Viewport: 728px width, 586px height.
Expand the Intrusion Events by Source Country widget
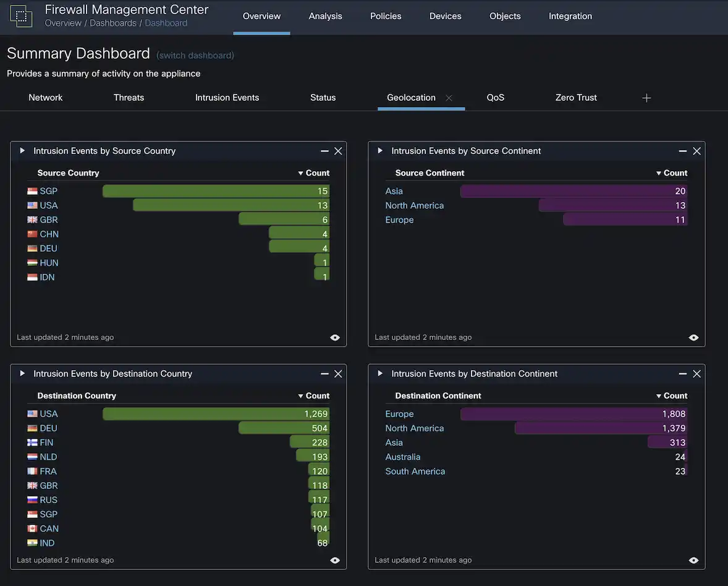click(22, 150)
